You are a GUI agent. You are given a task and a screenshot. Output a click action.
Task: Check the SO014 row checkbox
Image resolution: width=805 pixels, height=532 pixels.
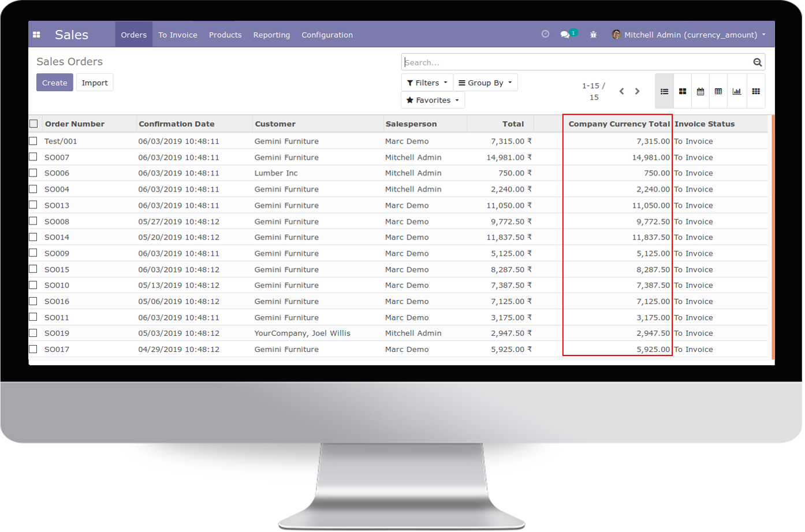click(x=33, y=237)
